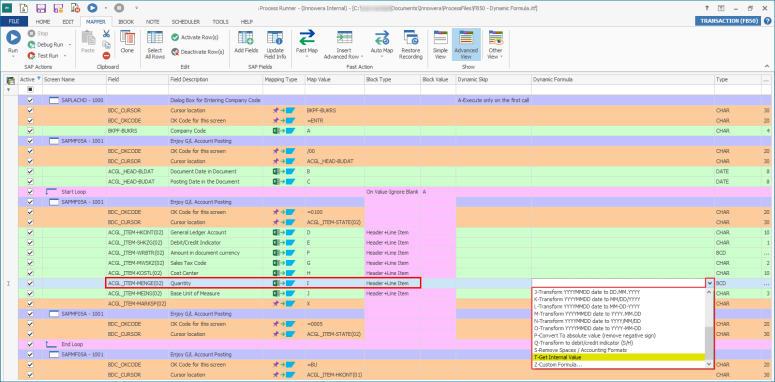Toggle Active checkbox for ACGL_HEAD-BLDAT row
This screenshot has width=775, height=382.
[30, 171]
